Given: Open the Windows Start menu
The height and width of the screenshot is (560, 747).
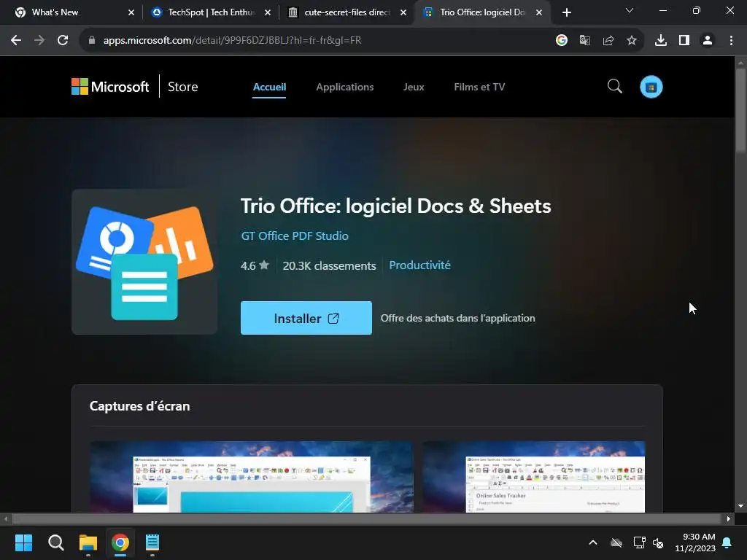Looking at the screenshot, I should [23, 542].
